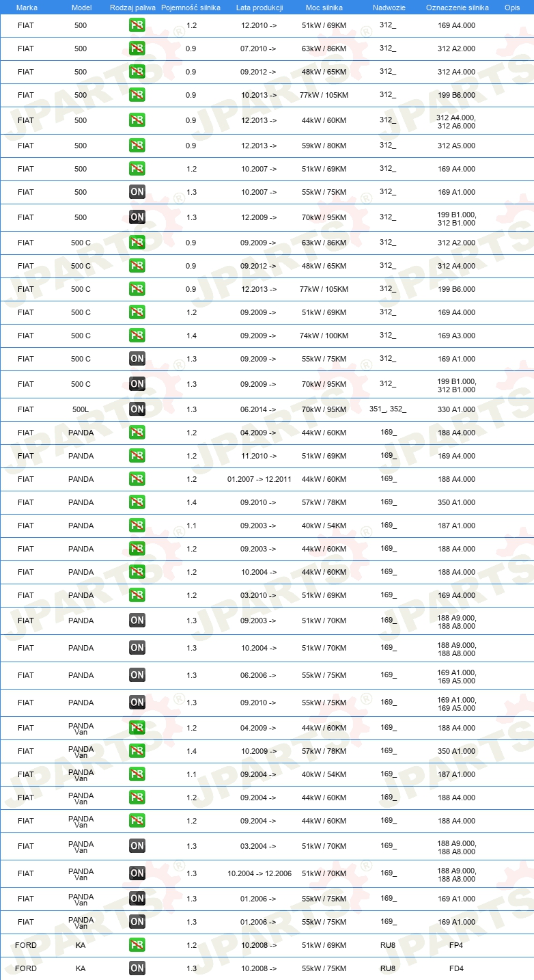Click engine code 330 A1.000
Viewport: 534px width, 980px height.
click(457, 409)
